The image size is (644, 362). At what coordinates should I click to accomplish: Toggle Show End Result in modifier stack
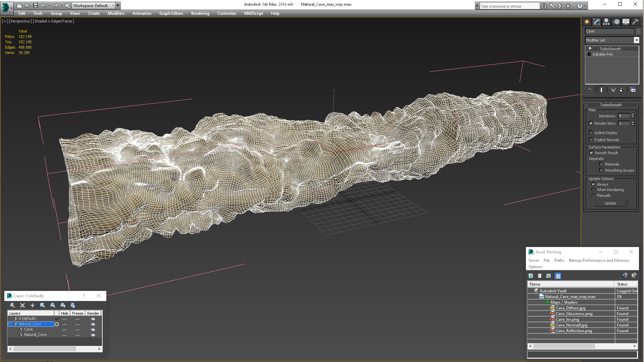pyautogui.click(x=601, y=90)
